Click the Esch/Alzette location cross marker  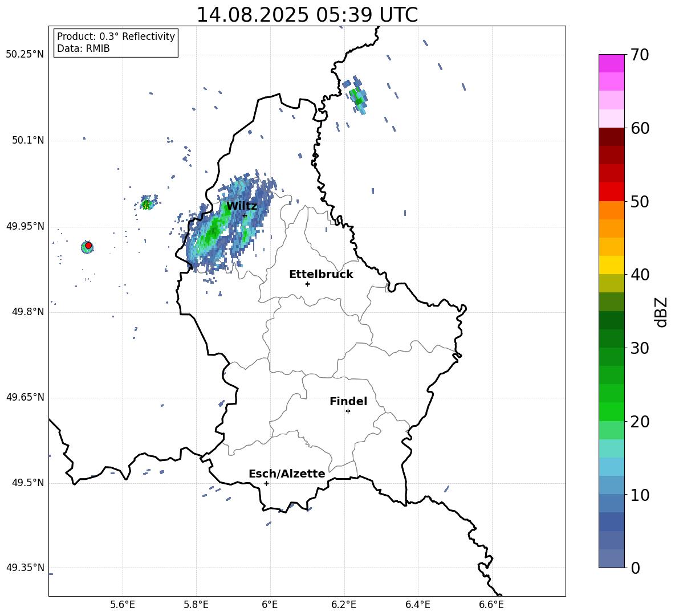tap(266, 483)
